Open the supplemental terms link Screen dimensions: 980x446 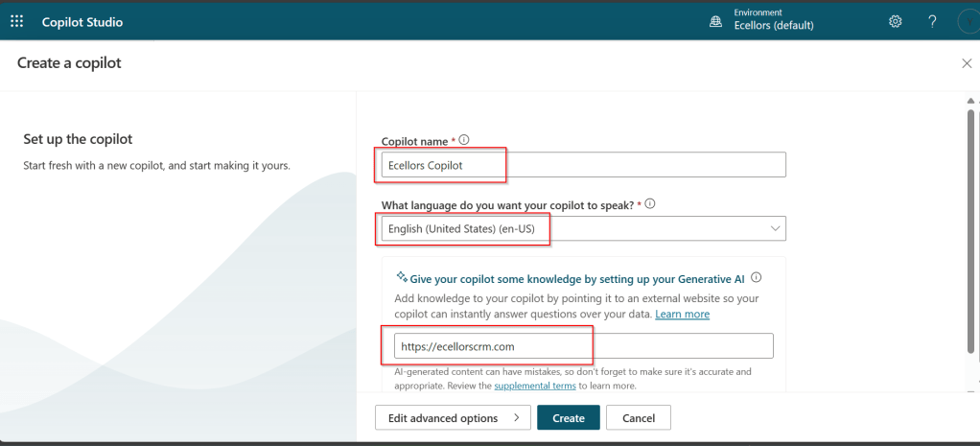(x=534, y=386)
